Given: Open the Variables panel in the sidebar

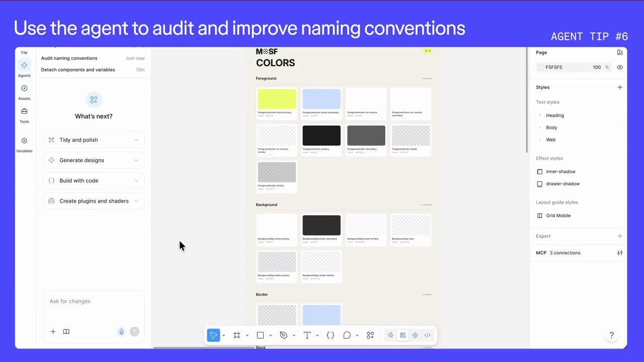Looking at the screenshot, I should point(24,144).
